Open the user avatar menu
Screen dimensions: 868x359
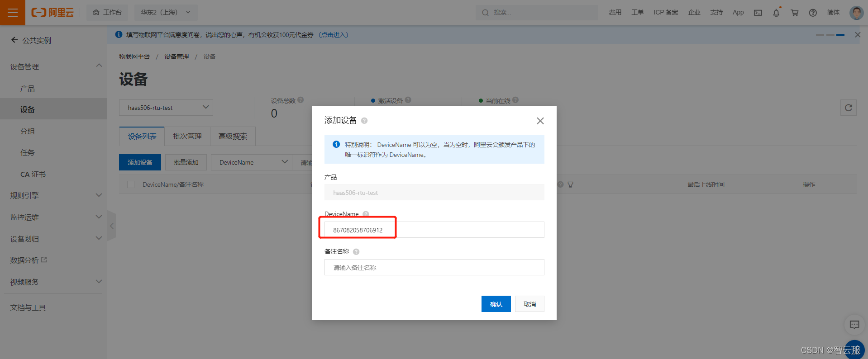856,13
